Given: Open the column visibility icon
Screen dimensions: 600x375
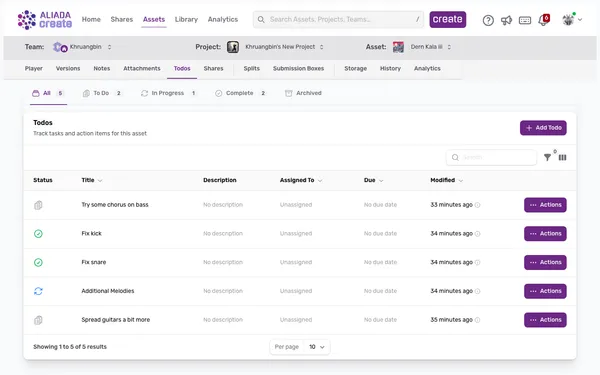Looking at the screenshot, I should (562, 157).
